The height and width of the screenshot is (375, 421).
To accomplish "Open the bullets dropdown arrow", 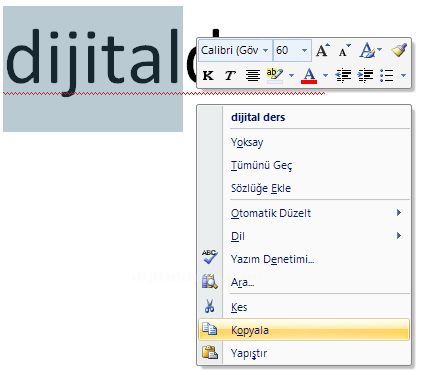I will [403, 76].
